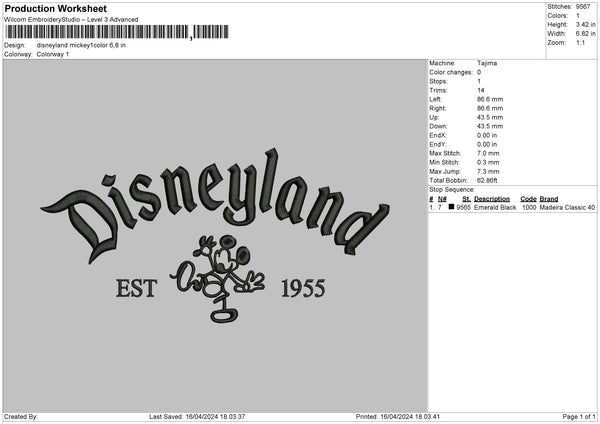Click the EndX value 0.00 in

pyautogui.click(x=487, y=135)
